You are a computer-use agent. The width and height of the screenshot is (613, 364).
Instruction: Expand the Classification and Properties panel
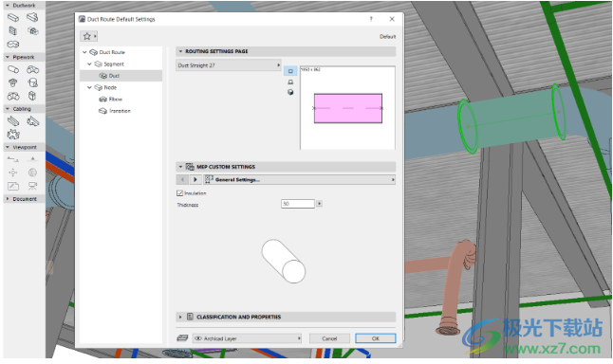point(180,317)
